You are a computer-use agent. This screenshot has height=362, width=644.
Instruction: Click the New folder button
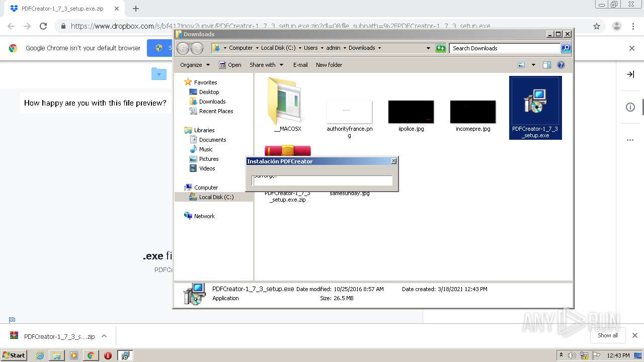[329, 65]
